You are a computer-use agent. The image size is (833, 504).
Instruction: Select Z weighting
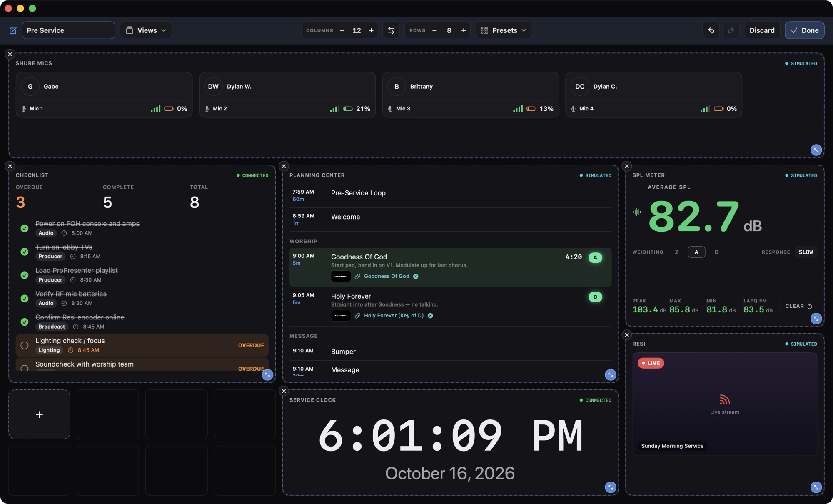click(x=676, y=252)
